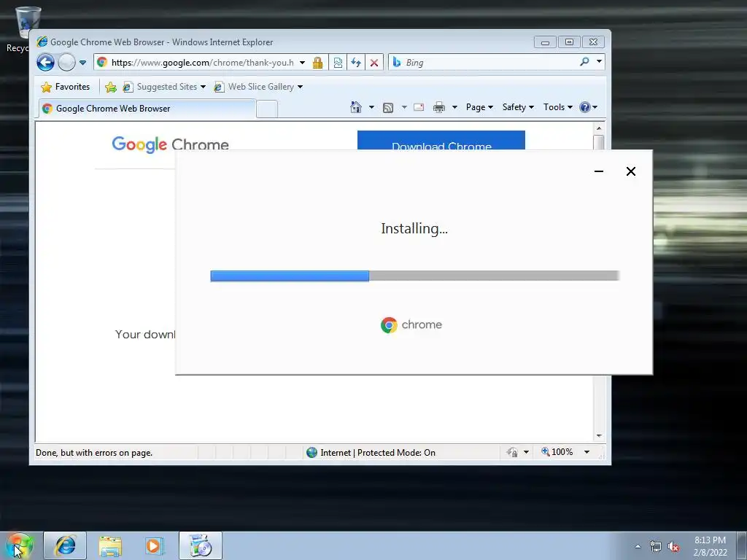This screenshot has height=560, width=747.
Task: Stop loading with the red X icon
Action: (x=374, y=63)
